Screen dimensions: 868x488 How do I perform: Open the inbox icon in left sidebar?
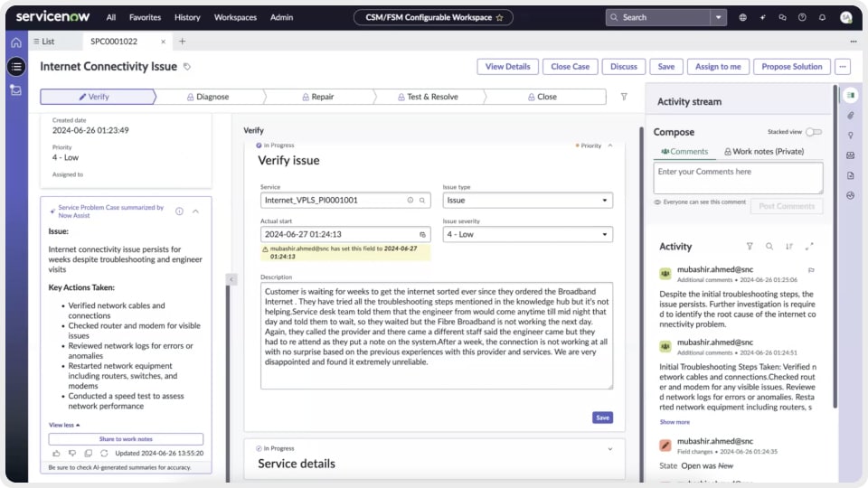coord(16,89)
